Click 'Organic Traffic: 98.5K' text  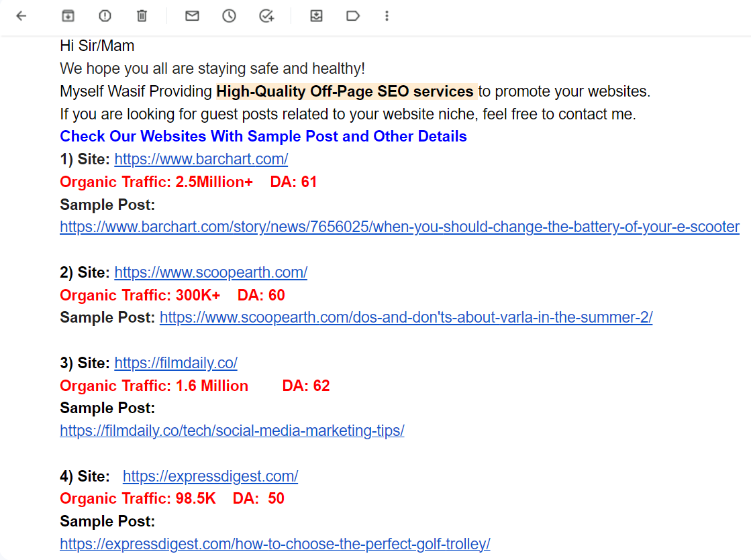[138, 498]
